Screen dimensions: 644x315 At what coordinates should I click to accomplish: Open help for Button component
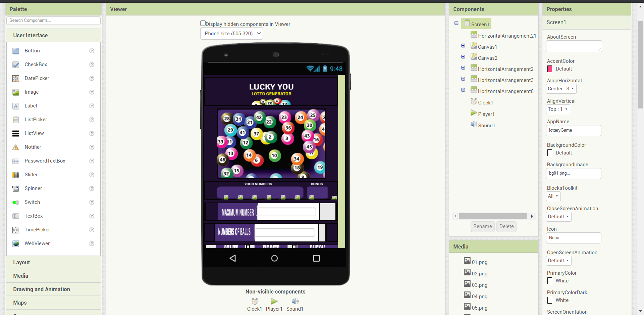tap(92, 51)
